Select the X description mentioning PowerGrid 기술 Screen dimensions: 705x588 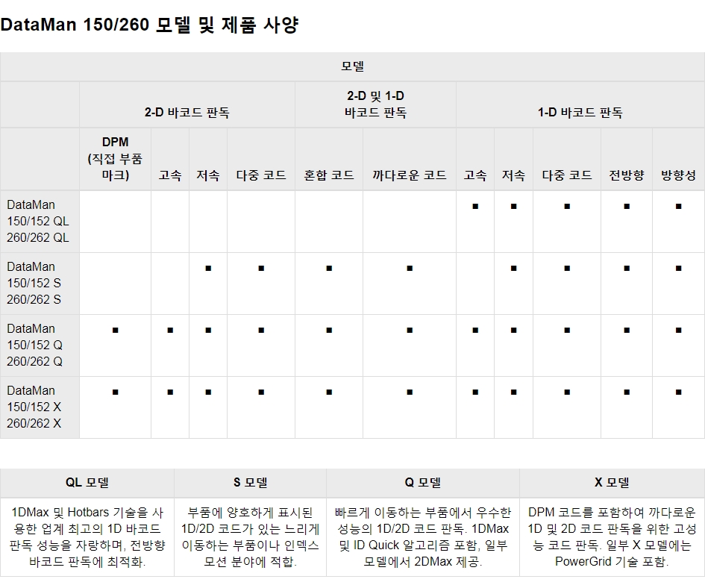click(x=612, y=537)
